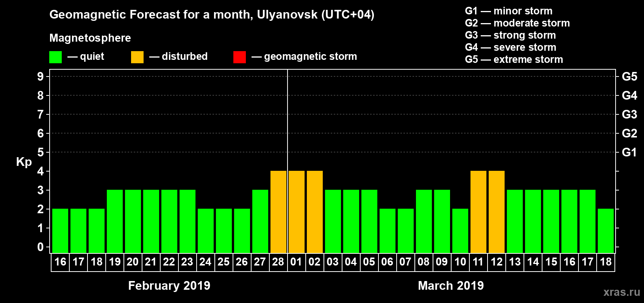Click the 'disturbed' legend text
Screen dimensions: 644x303
(184, 57)
